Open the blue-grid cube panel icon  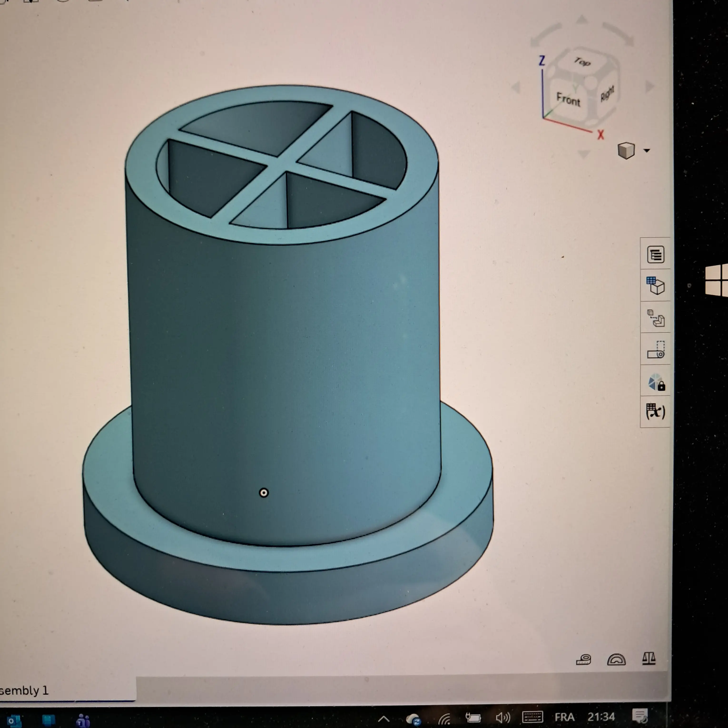point(655,286)
